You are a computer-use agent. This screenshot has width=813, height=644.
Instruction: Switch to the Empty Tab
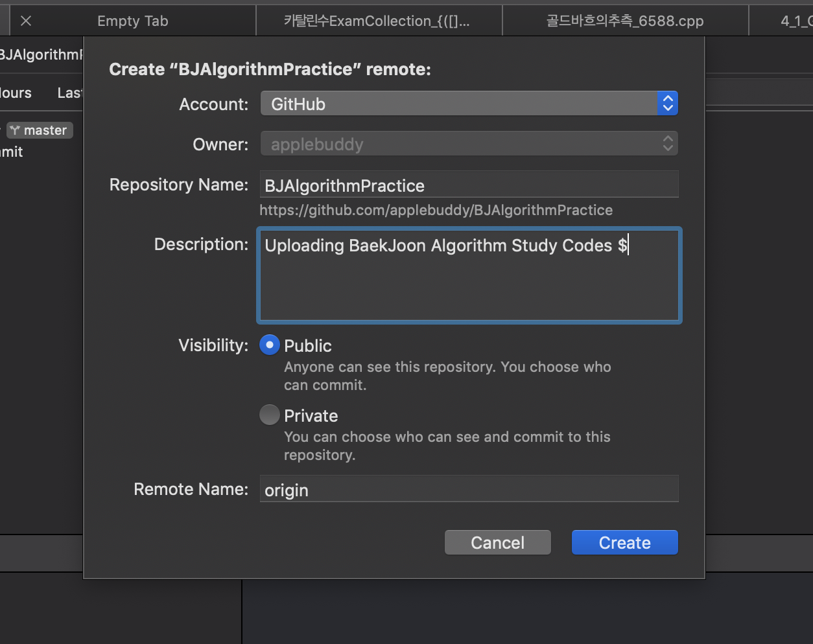point(132,21)
